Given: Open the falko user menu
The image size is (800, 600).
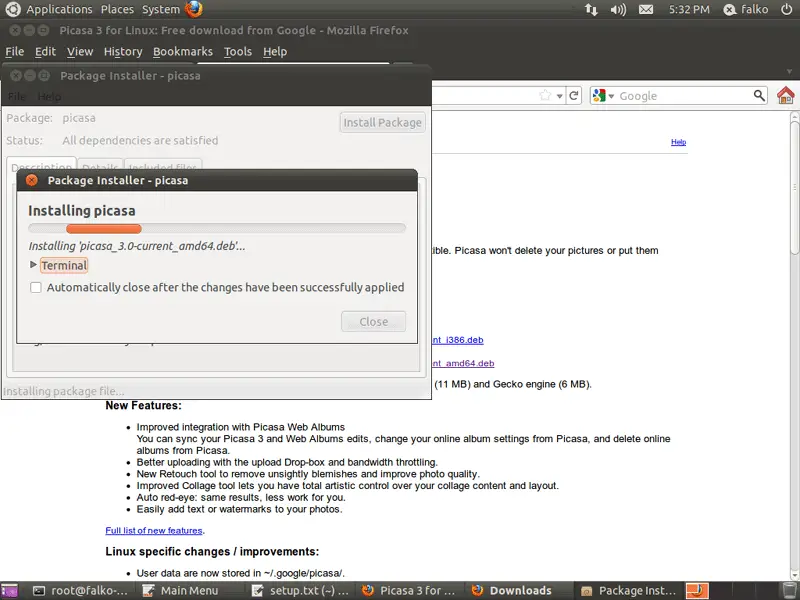Looking at the screenshot, I should (746, 9).
